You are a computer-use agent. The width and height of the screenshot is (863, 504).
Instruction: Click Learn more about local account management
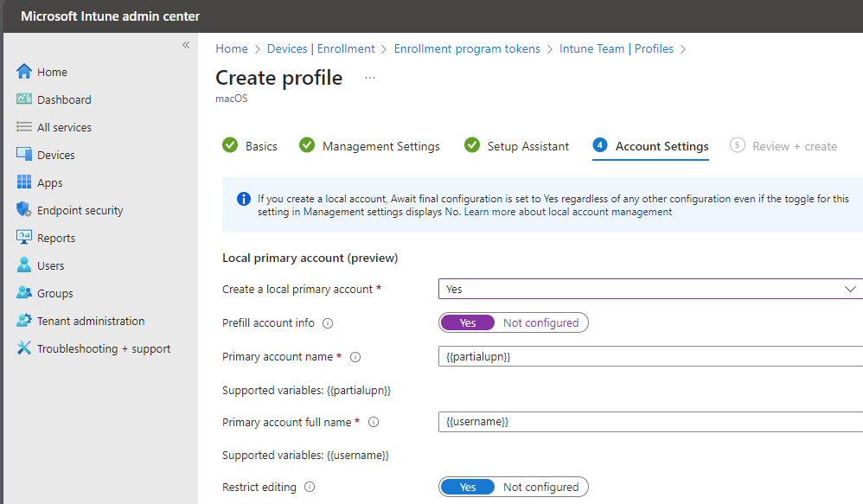pos(567,212)
